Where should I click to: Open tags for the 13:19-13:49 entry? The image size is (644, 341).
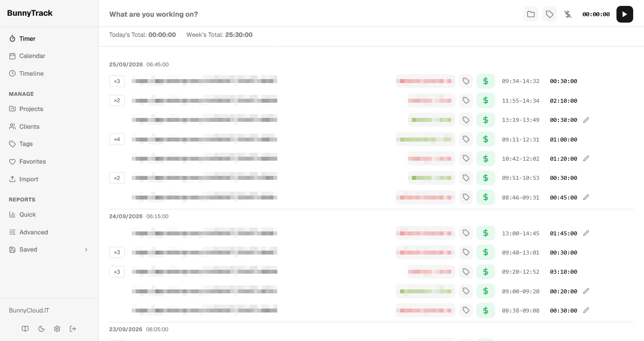coord(466,120)
